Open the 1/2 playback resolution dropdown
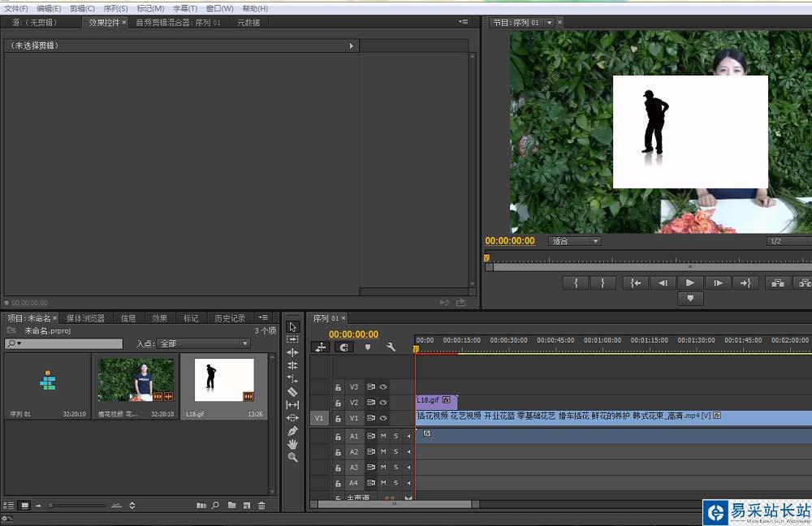Screen dimensions: 812x526 tap(788, 241)
